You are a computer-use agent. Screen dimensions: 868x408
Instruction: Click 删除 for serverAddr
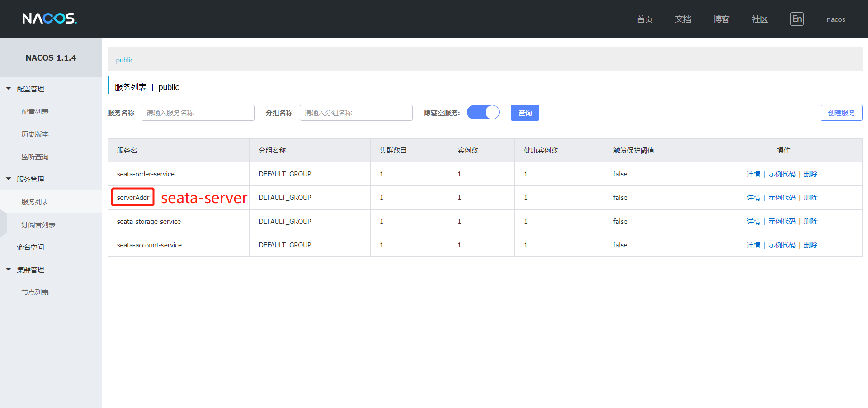coord(811,198)
